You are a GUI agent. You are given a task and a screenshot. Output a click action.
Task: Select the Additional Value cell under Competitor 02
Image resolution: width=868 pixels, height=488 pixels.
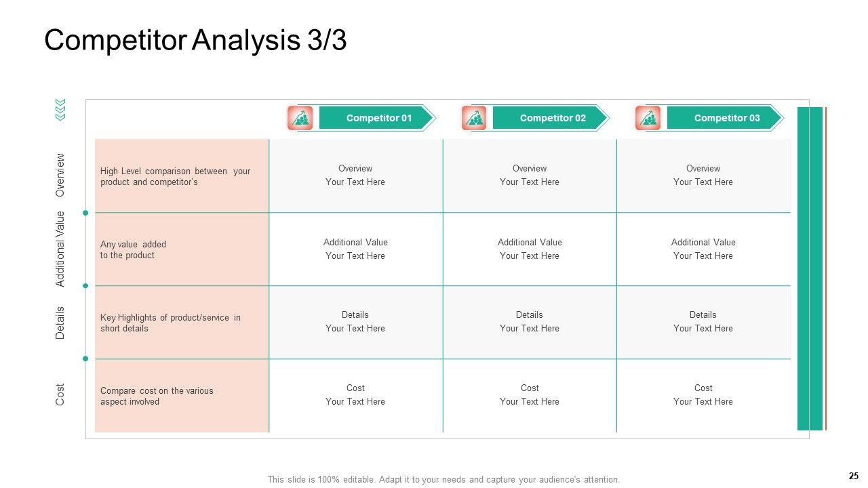[530, 249]
